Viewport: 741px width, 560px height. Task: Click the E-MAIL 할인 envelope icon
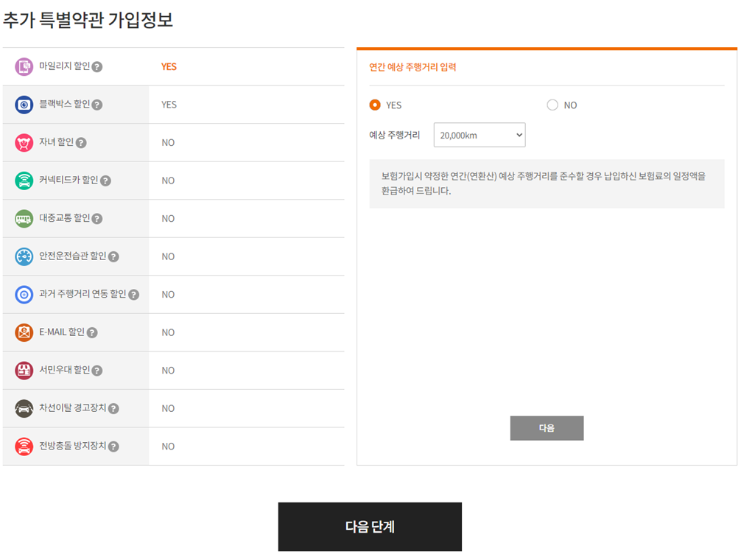[24, 332]
